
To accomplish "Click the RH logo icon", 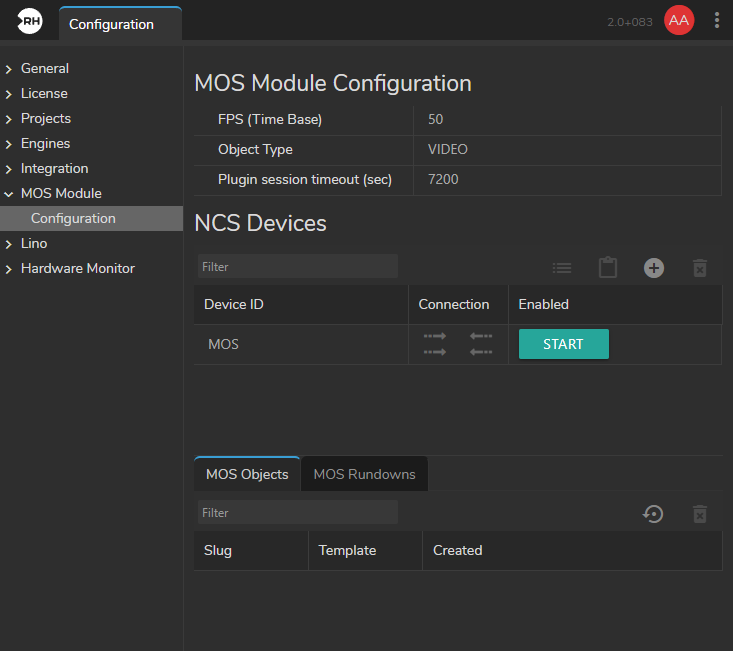I will coord(29,21).
